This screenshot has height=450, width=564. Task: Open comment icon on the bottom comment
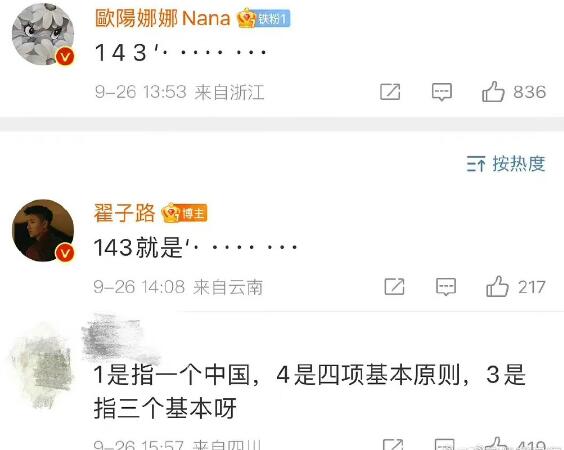coord(445,445)
